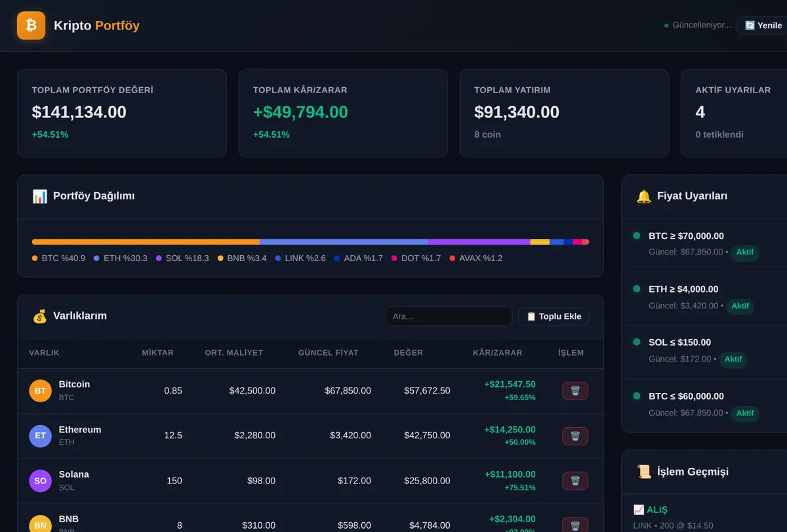Click the +$49,794.00 profit value
The image size is (787, 532).
pyautogui.click(x=300, y=112)
